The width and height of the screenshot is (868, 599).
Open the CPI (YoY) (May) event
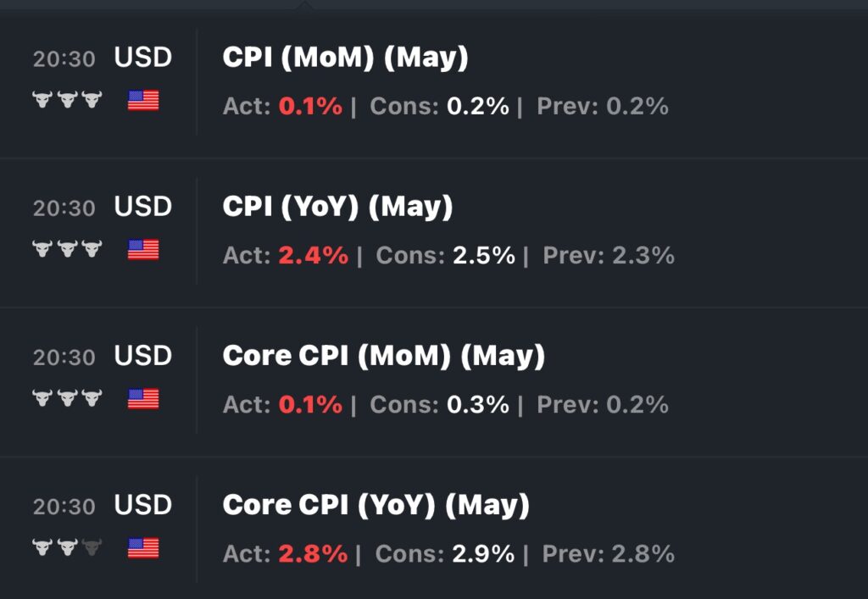(x=337, y=207)
